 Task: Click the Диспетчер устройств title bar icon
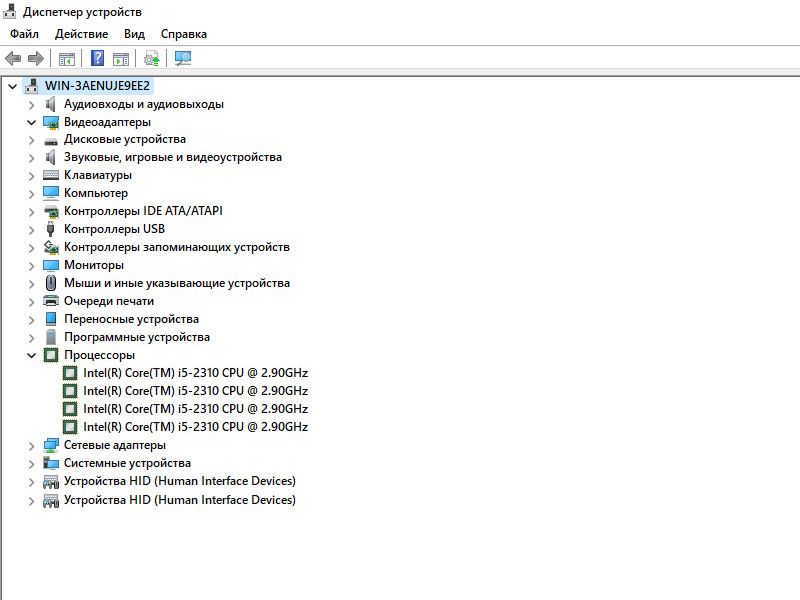10,11
